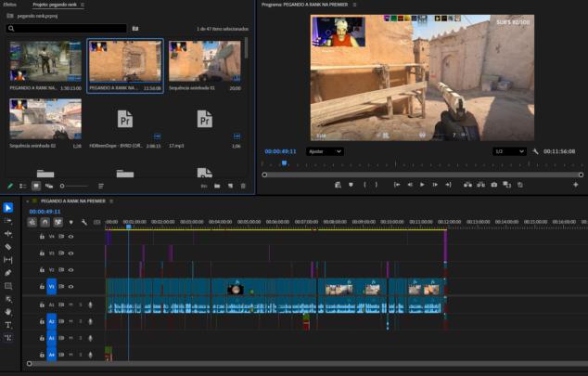This screenshot has width=588, height=376.
Task: Click the Export Frame camera icon
Action: (x=494, y=185)
